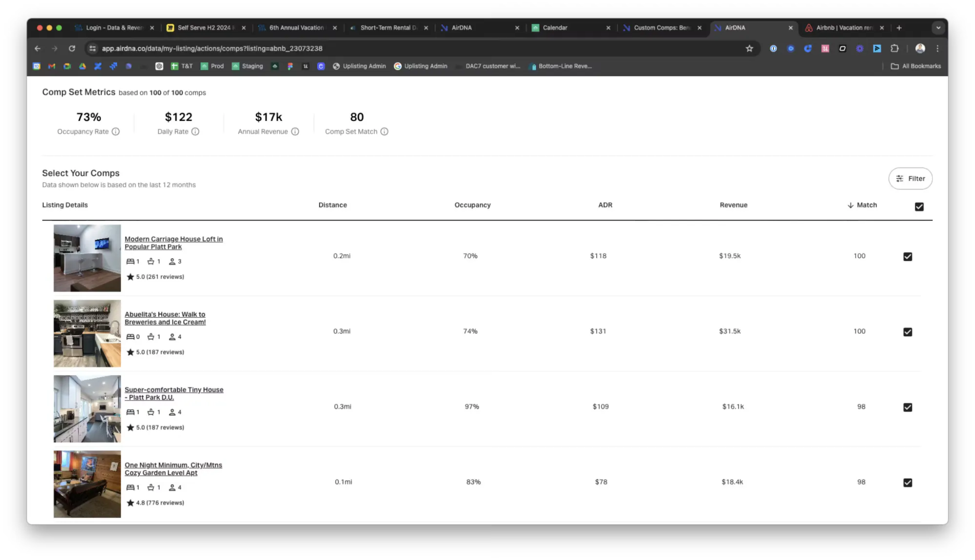Click the Occupancy column header
This screenshot has height=560, width=975.
click(472, 205)
